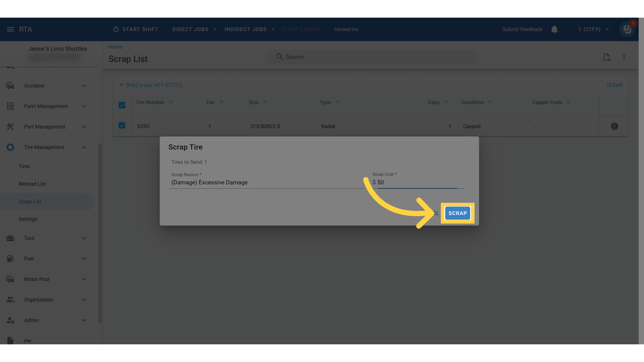Click the Condition column filter icon

click(x=490, y=102)
